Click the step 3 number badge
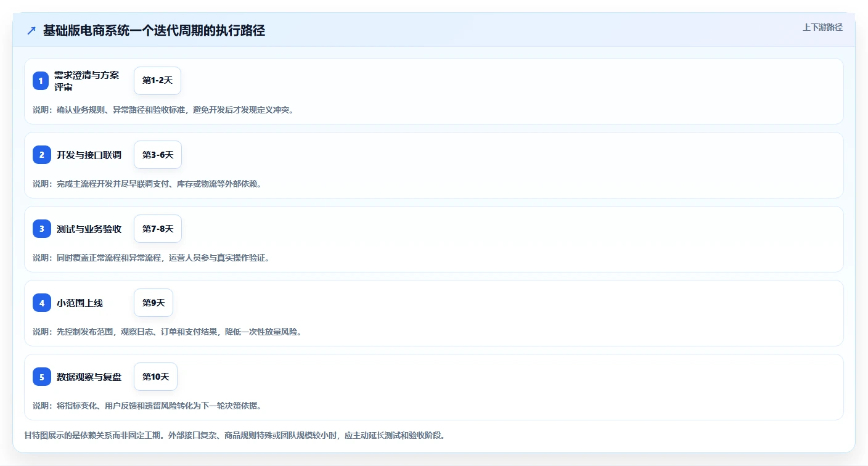This screenshot has height=466, width=868. pyautogui.click(x=42, y=229)
